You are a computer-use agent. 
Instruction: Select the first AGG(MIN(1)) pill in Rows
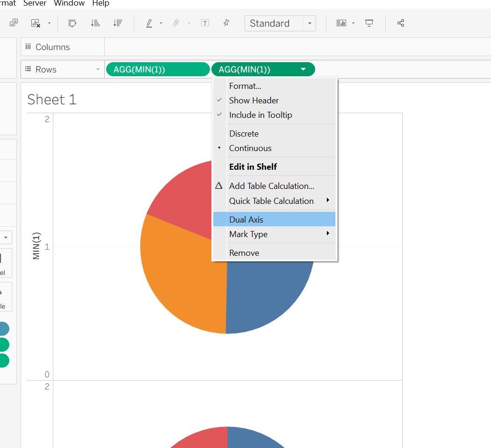(158, 69)
